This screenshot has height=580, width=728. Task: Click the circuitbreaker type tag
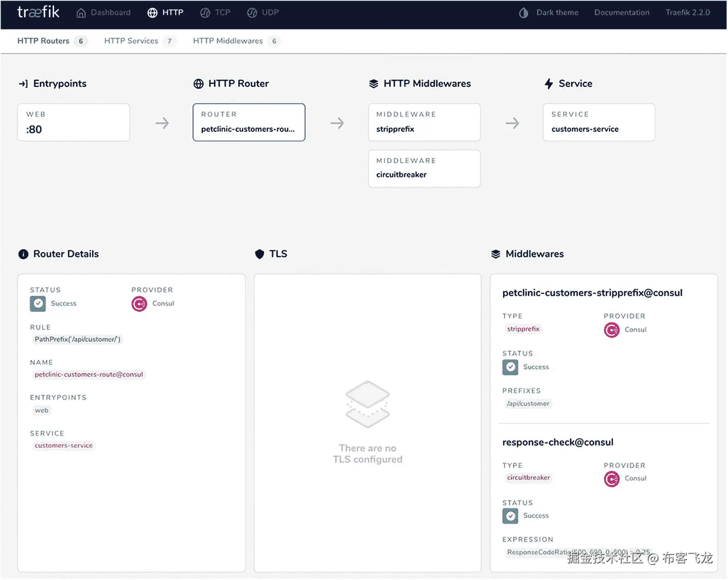528,478
